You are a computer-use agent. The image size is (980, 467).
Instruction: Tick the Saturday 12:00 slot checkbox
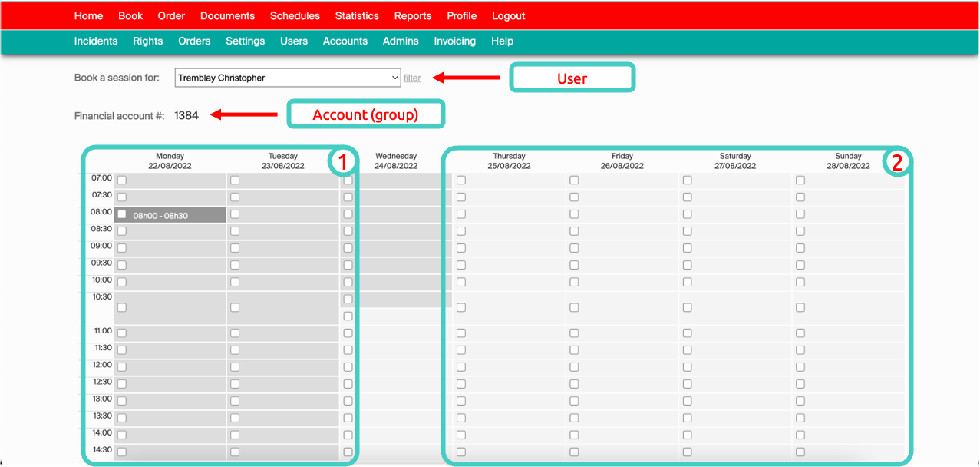point(687,367)
